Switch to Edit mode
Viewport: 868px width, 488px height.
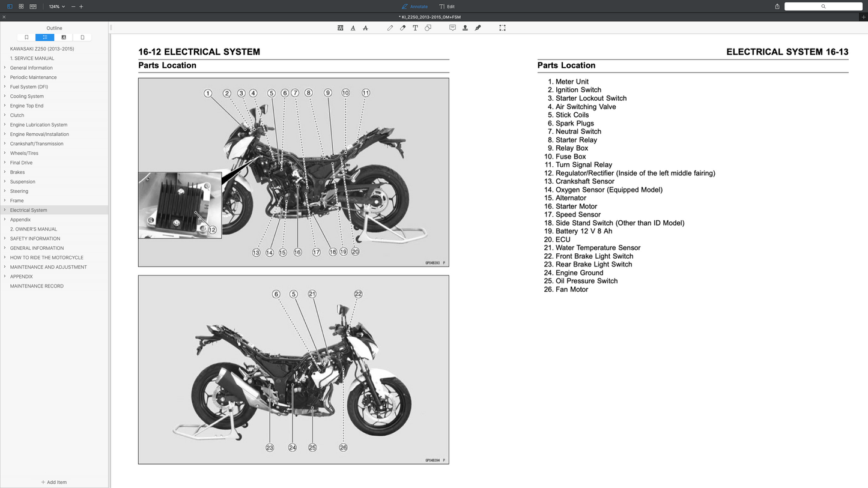pyautogui.click(x=447, y=7)
